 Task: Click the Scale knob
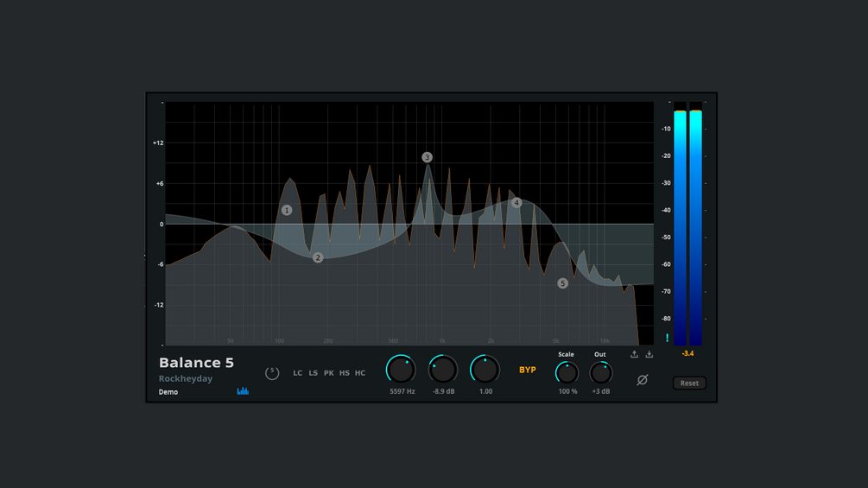(567, 373)
